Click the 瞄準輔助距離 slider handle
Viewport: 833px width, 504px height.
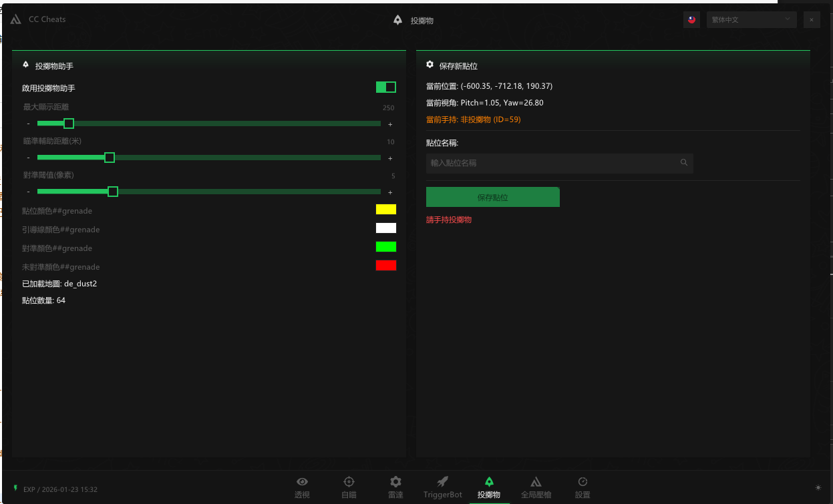(110, 158)
